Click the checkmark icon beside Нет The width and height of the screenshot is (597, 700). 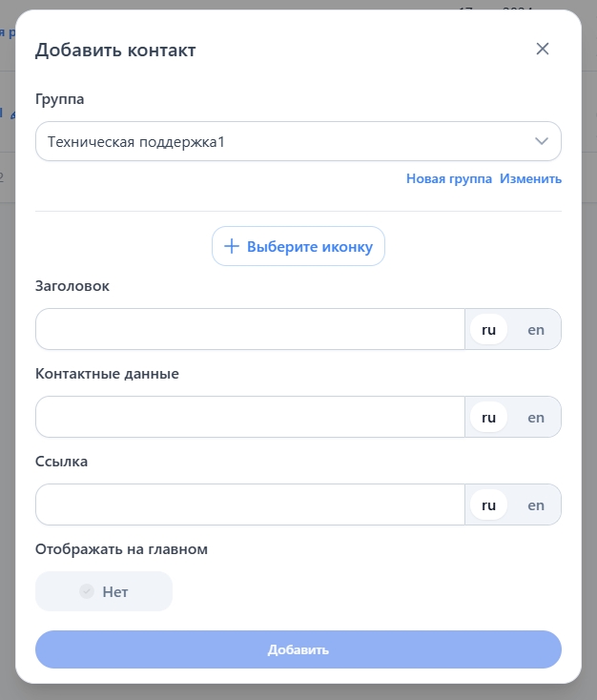click(87, 591)
